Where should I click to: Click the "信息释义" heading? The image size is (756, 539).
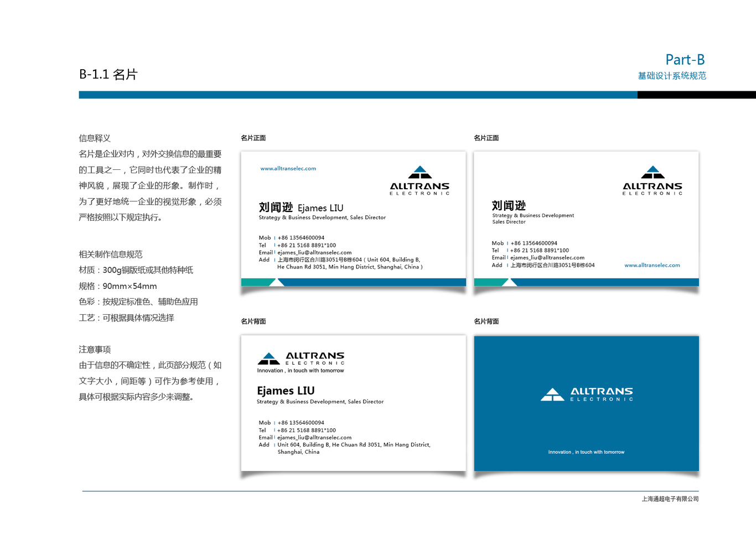[x=95, y=138]
